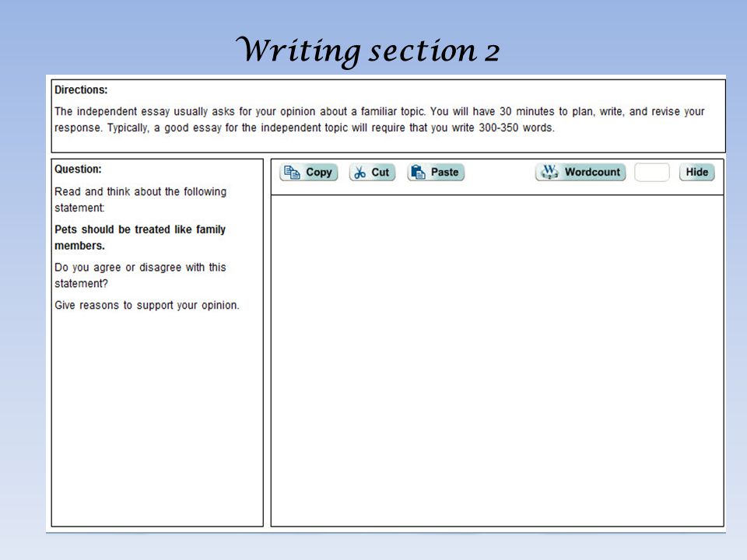Click the bold statement about pets and family
This screenshot has width=747, height=560.
pyautogui.click(x=140, y=237)
